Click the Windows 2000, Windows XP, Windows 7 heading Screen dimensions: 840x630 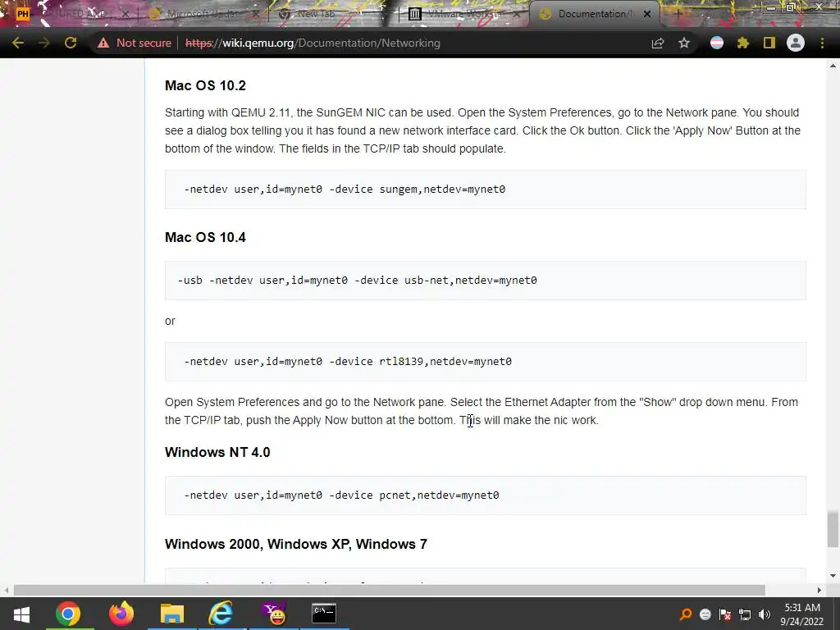pos(295,545)
